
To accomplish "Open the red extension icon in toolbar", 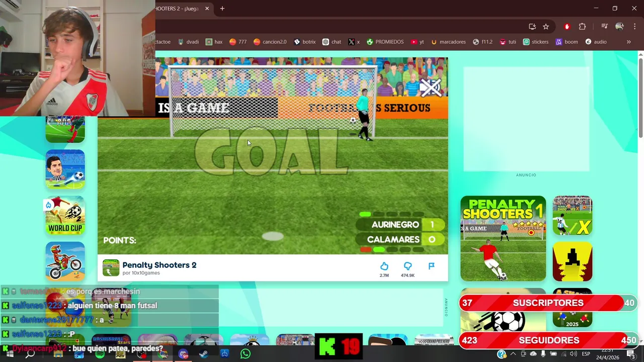I will click(x=567, y=27).
